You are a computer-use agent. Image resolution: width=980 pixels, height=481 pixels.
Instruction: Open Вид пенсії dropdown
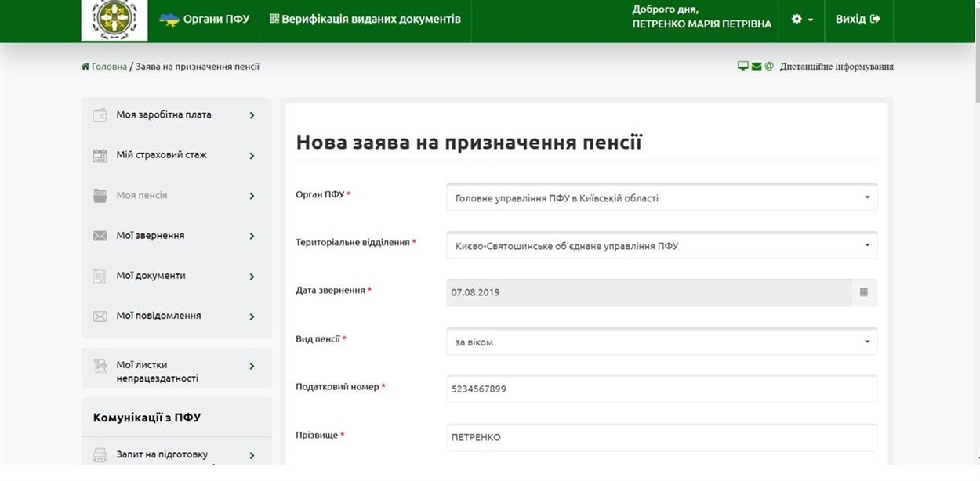click(662, 342)
